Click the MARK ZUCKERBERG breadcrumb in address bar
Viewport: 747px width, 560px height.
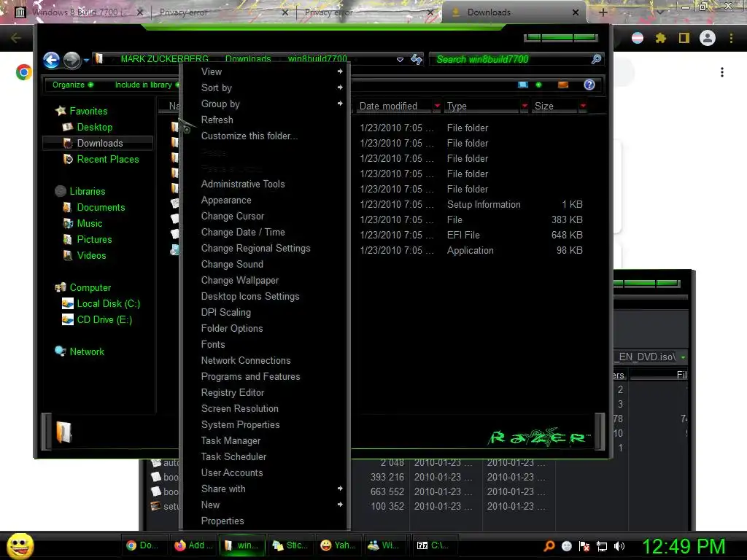coord(164,59)
